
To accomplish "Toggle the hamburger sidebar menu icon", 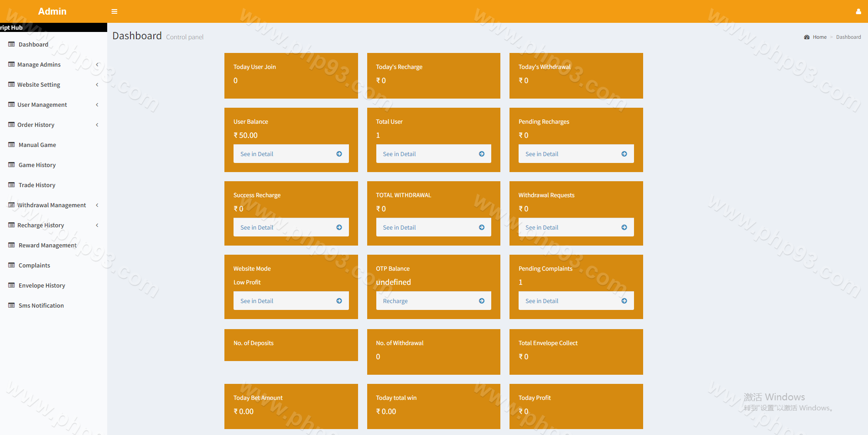I will click(x=114, y=11).
